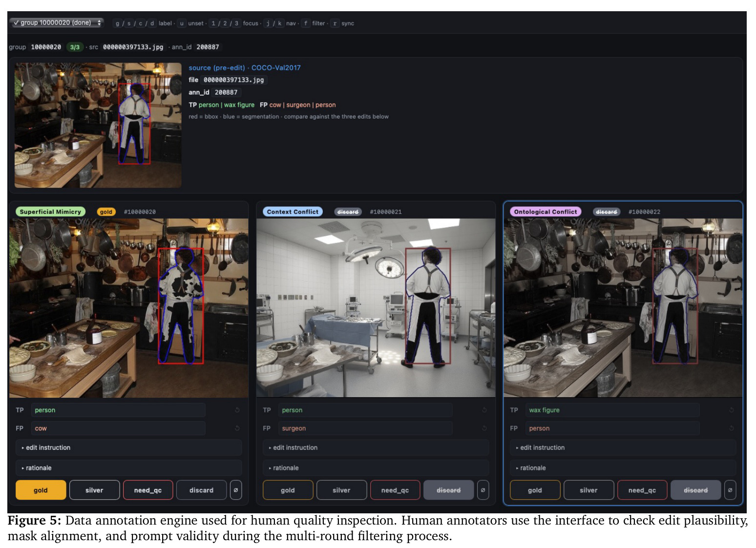
Task: Select silver label for Superficial Mimicry edit
Action: point(94,490)
